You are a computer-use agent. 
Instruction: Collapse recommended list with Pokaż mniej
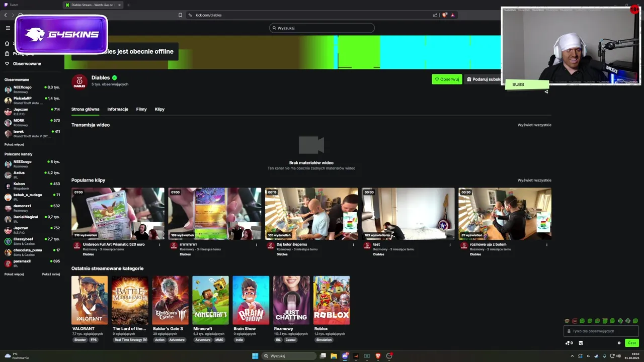click(x=51, y=275)
